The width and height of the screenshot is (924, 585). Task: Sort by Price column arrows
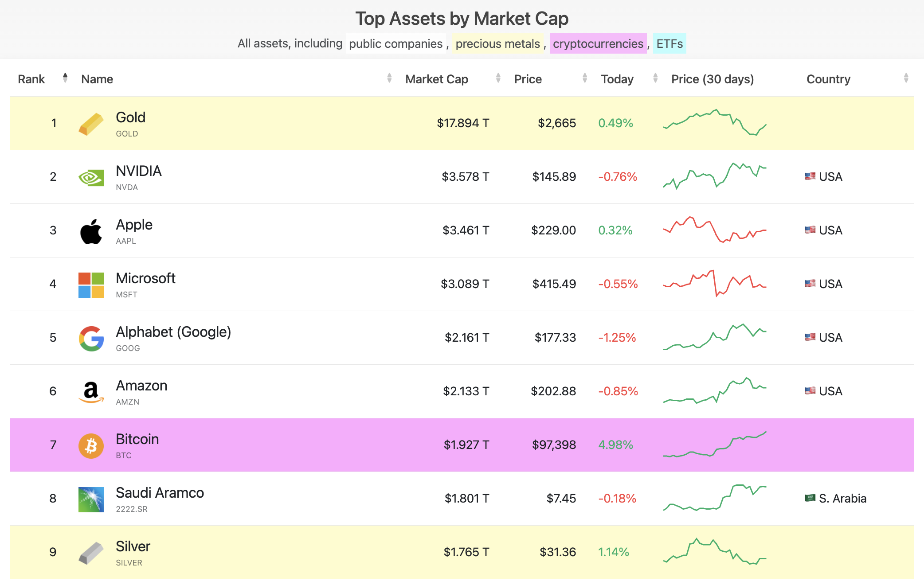coord(584,78)
